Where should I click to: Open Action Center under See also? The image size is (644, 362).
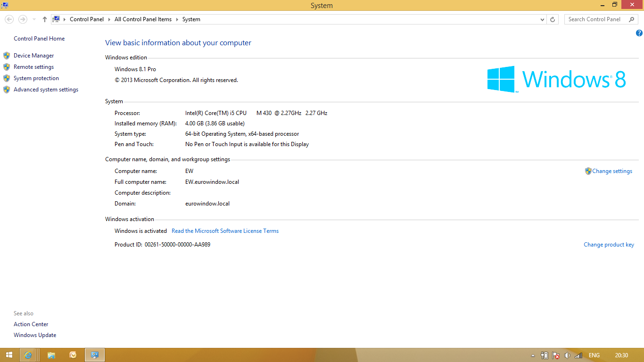(31, 324)
